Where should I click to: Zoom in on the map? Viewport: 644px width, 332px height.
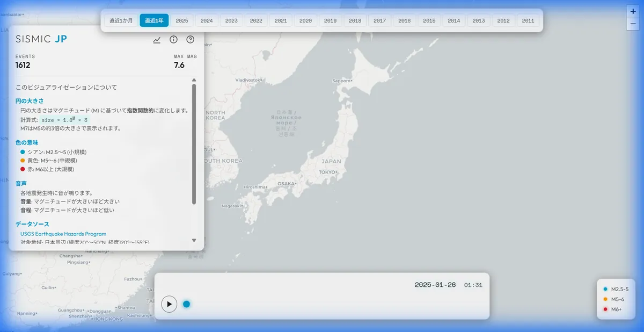tap(633, 12)
